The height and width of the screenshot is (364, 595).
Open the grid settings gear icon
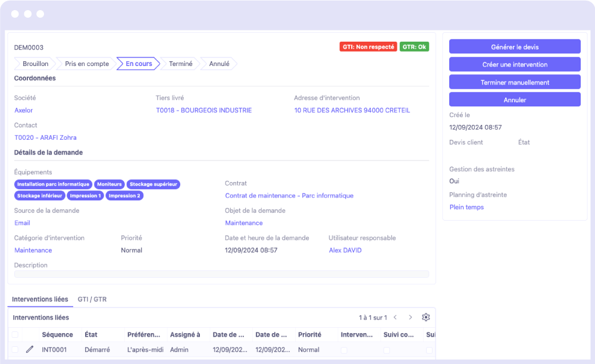click(x=425, y=318)
